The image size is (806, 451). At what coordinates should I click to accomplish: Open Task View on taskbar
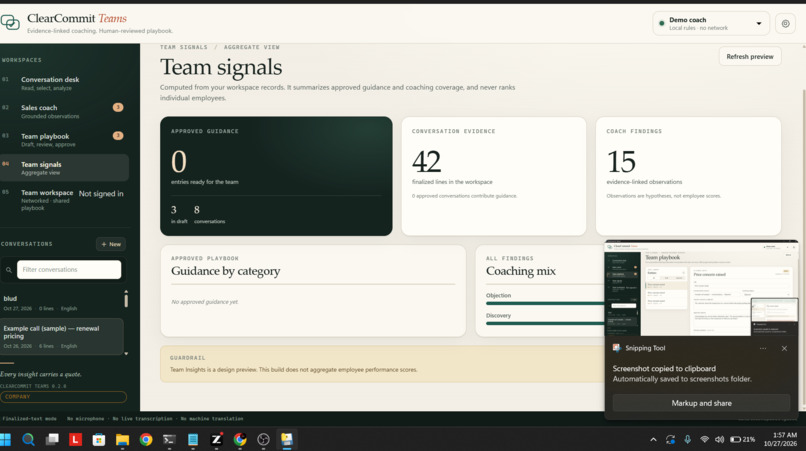[x=52, y=439]
